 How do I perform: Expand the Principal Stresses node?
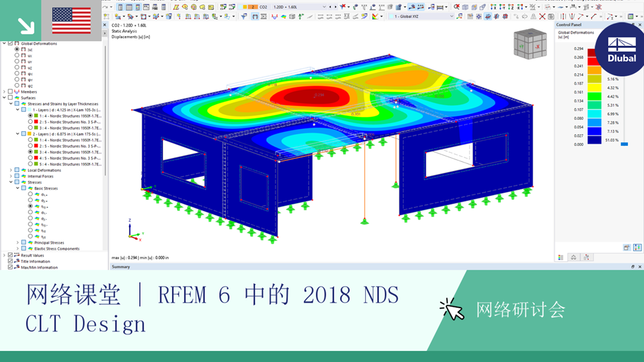18,243
